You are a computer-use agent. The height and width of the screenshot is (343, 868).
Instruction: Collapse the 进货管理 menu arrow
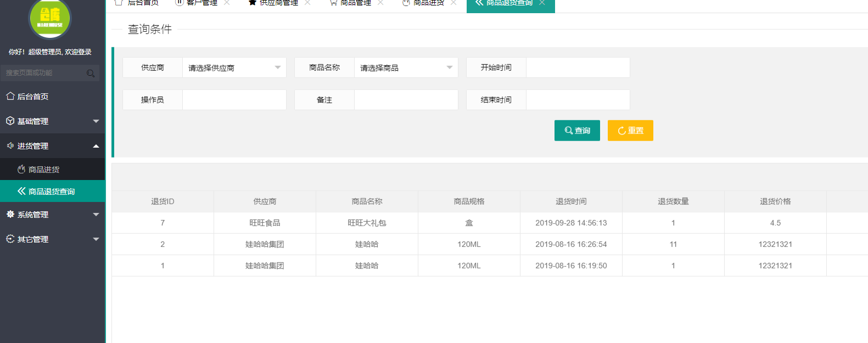pyautogui.click(x=96, y=146)
